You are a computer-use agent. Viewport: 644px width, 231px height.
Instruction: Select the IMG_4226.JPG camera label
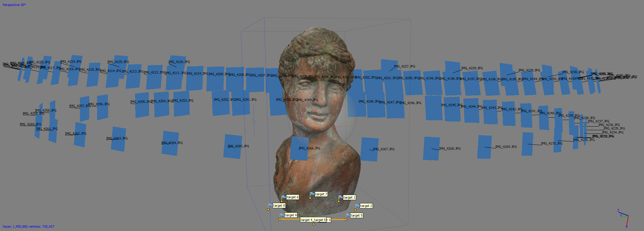(x=179, y=62)
